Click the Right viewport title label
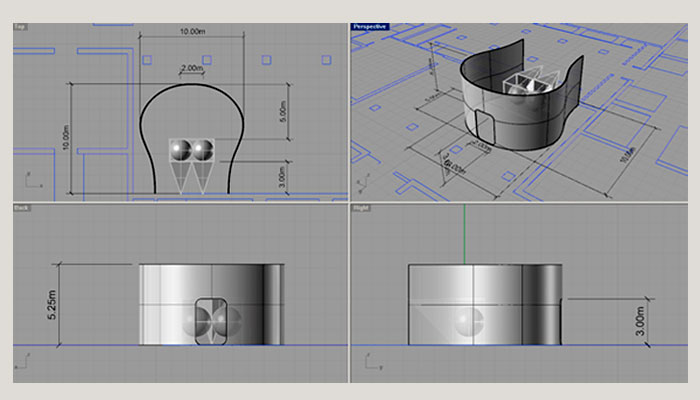This screenshot has width=700, height=400. pos(362,208)
